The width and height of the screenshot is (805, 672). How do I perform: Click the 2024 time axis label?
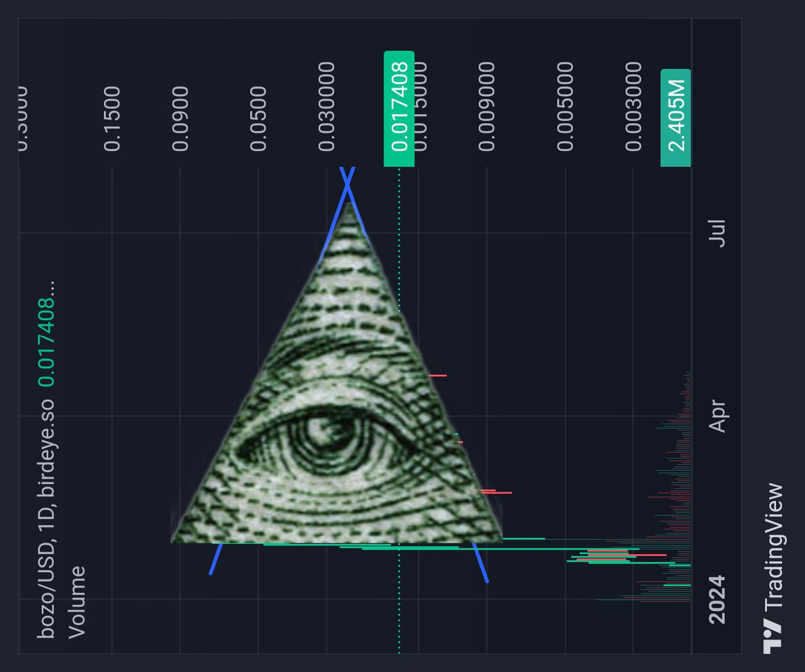718,599
